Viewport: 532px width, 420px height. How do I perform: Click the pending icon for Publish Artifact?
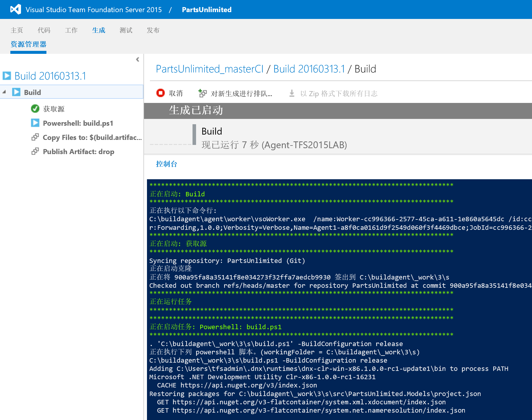click(x=35, y=151)
